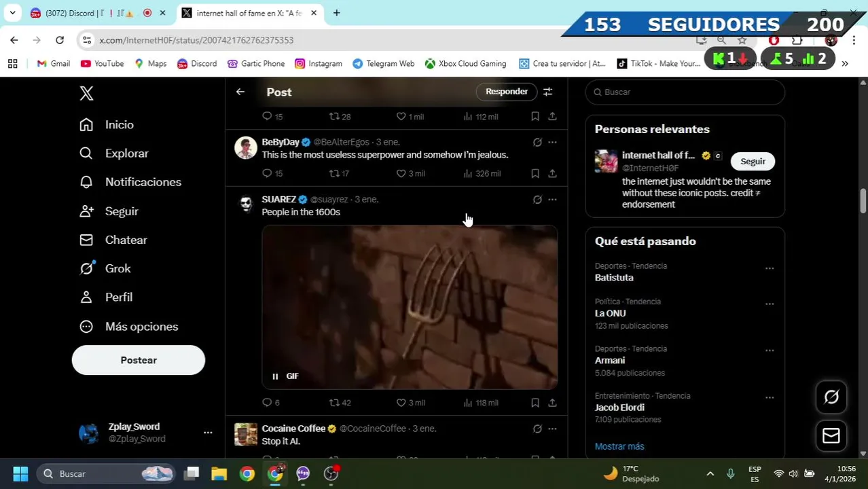Like the BeByDay post
Viewport: 868px width, 489px height.
[x=411, y=174]
